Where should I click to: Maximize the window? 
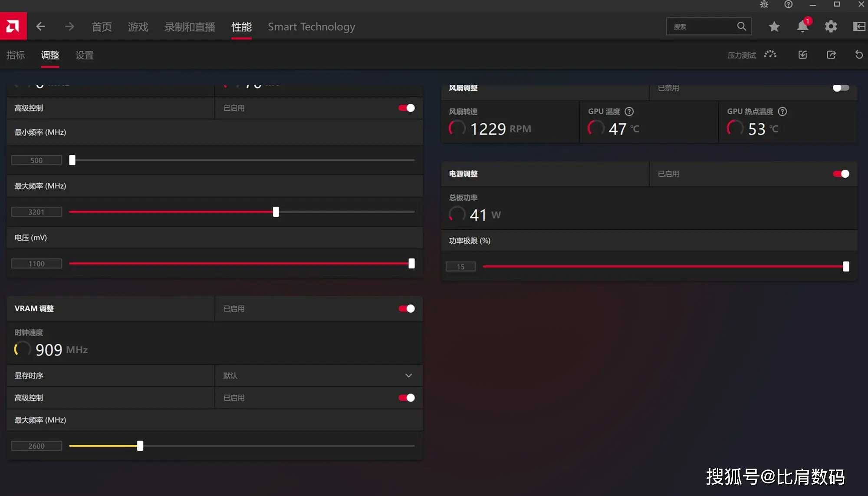click(837, 4)
